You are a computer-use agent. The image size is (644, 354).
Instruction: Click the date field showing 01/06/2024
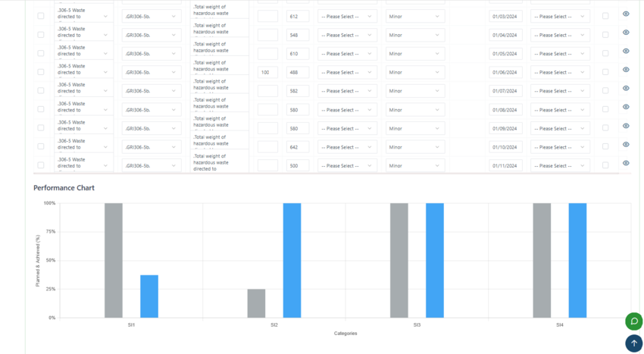point(505,73)
